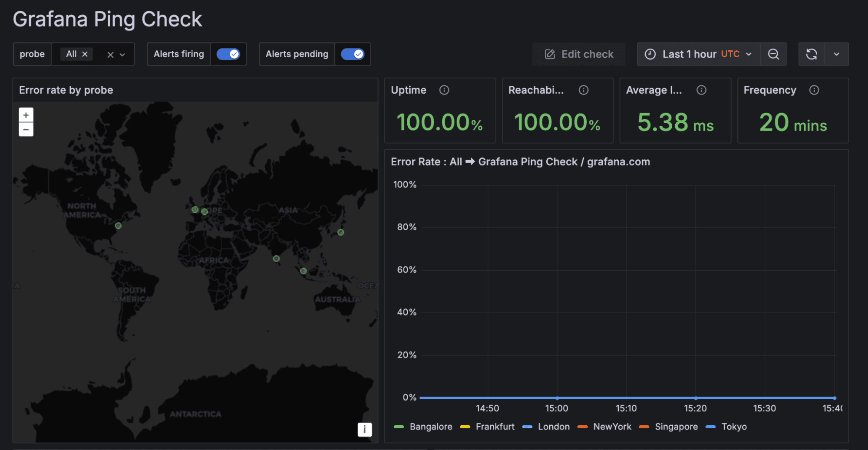Hide the Tokyo series via legend
The width and height of the screenshot is (868, 450).
click(734, 427)
